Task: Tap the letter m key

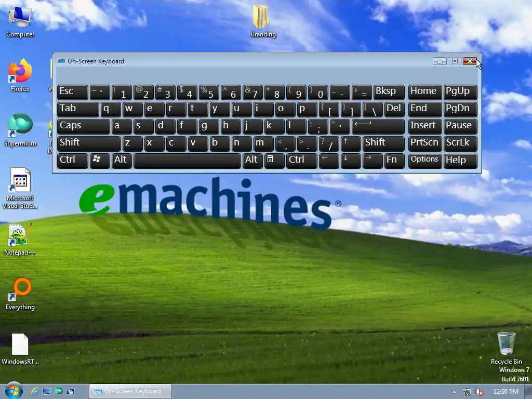Action: (263, 144)
